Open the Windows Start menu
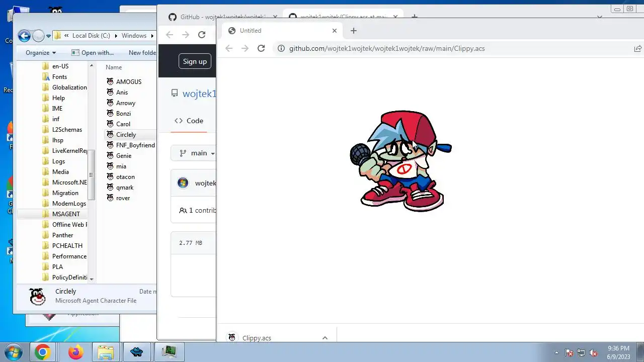Screen dimensions: 644x362 pyautogui.click(x=13, y=352)
